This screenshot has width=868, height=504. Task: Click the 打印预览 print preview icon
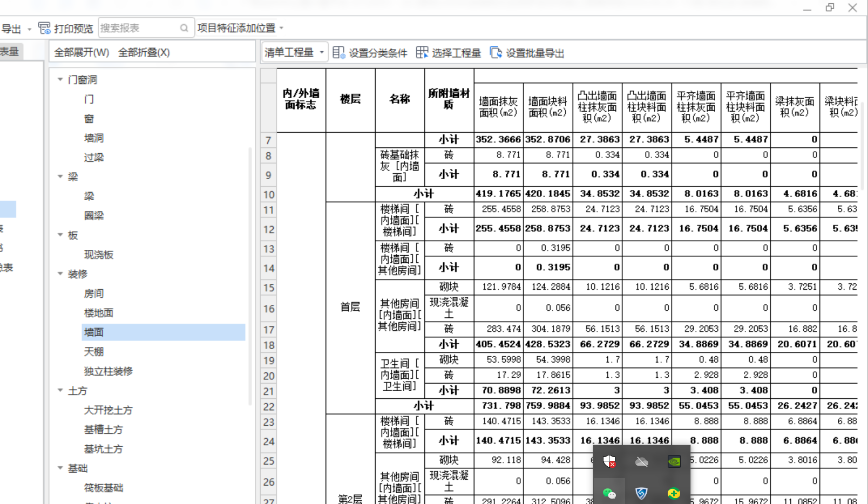tap(44, 28)
